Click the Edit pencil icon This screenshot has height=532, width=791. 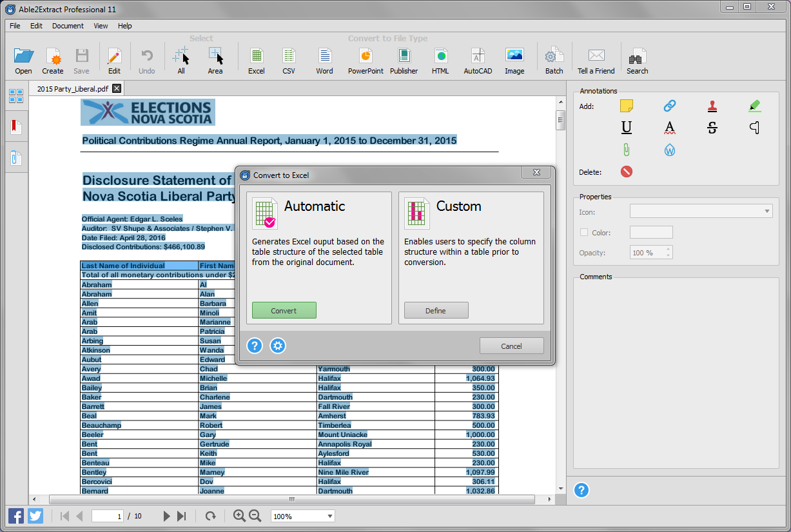114,56
